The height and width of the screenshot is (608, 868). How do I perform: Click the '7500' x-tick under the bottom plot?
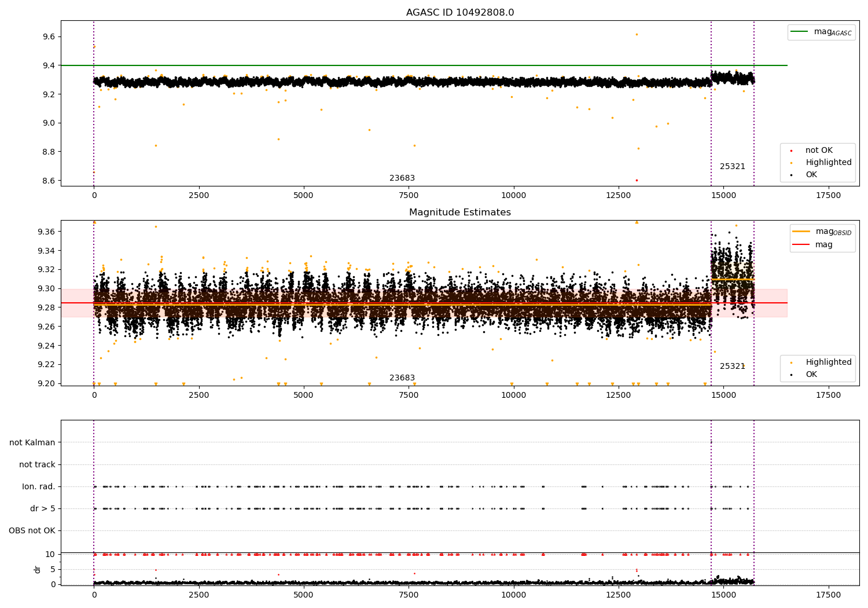(x=409, y=595)
